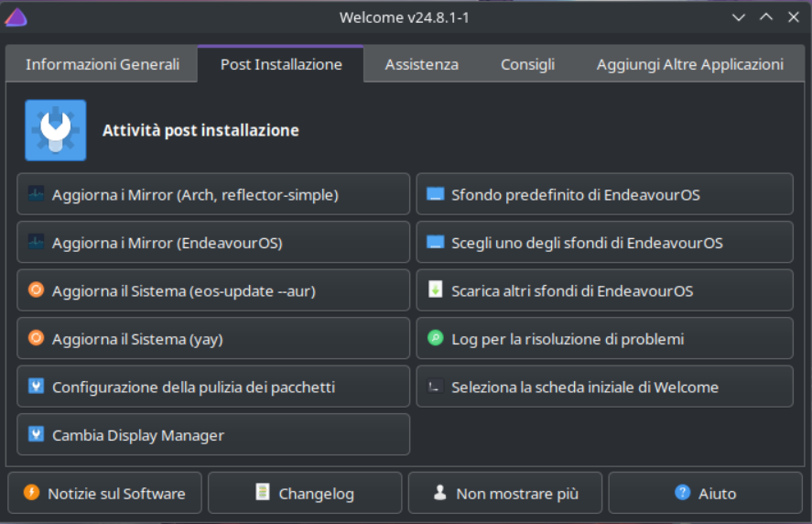Click the person icon on Non mostrare più

point(439,492)
